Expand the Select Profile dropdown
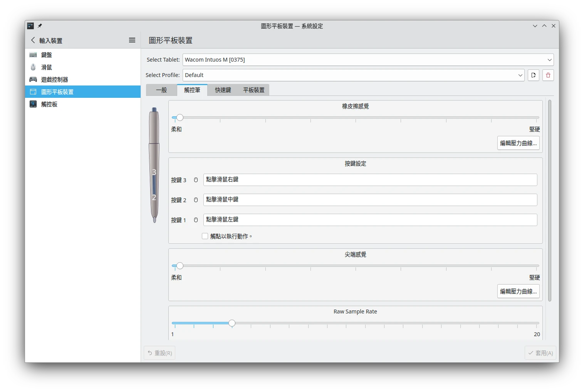This screenshot has width=584, height=392. coord(353,75)
